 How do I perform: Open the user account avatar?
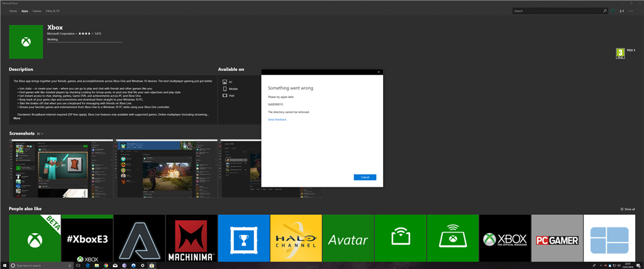pos(613,11)
